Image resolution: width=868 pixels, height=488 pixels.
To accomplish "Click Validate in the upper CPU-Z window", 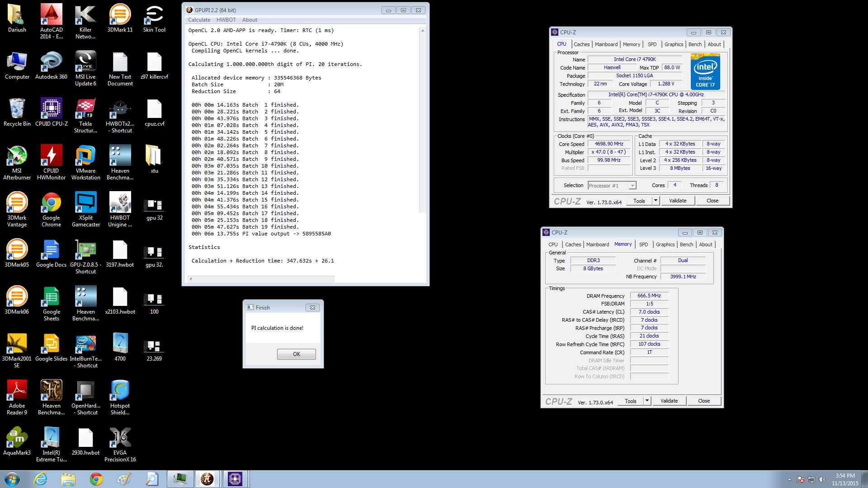I will click(677, 201).
